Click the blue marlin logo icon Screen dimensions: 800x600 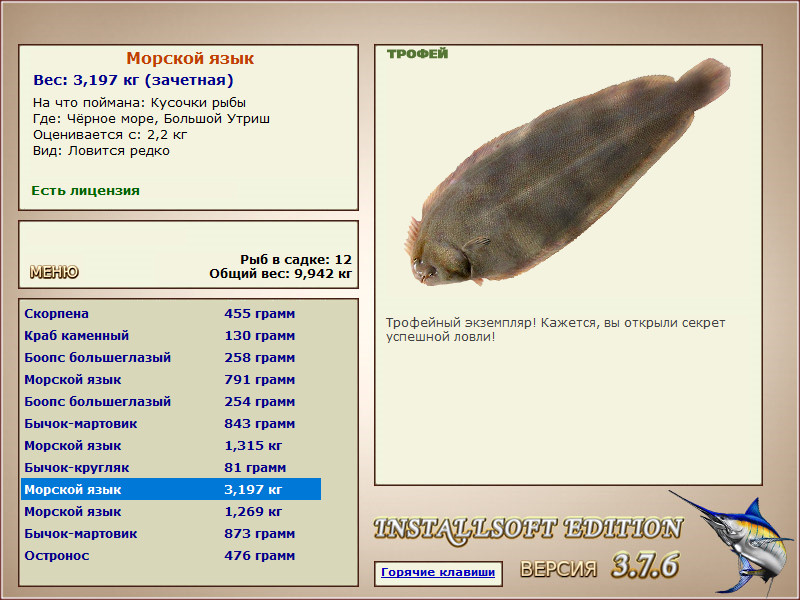coord(731,542)
